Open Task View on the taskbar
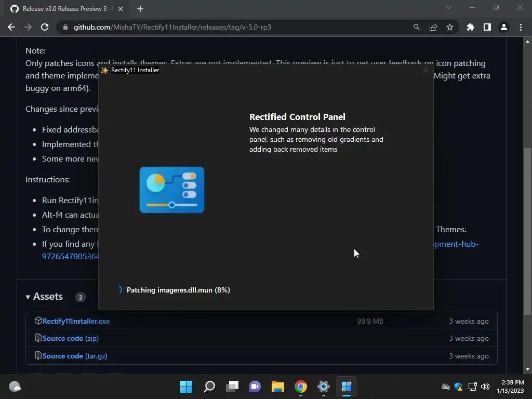The height and width of the screenshot is (399, 532). click(x=232, y=387)
